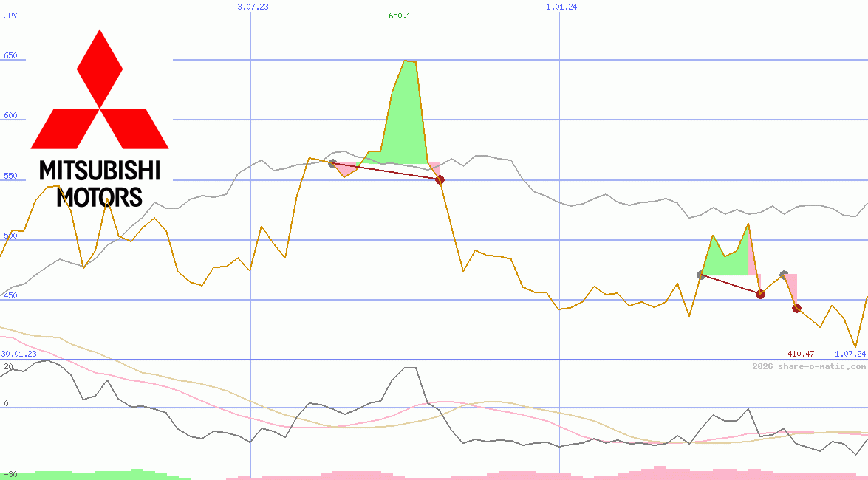The width and height of the screenshot is (868, 480).
Task: Click the red endpoint marker below pink wedge
Action: pos(440,178)
